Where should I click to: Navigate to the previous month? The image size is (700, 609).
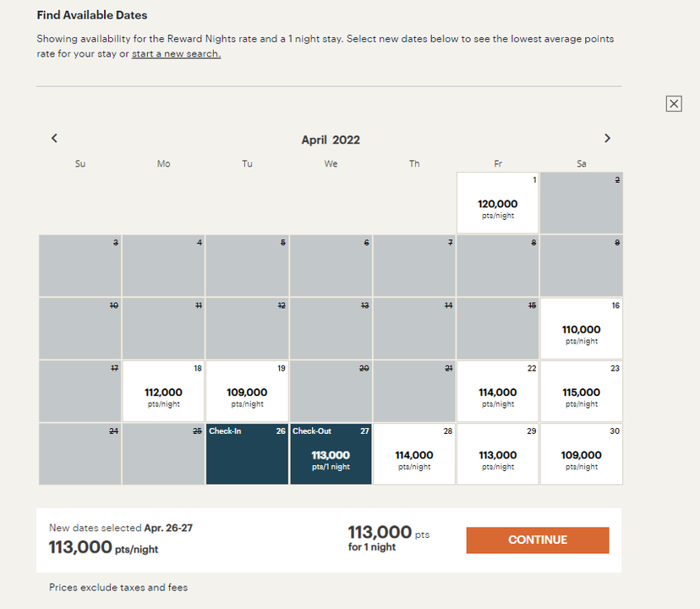[54, 138]
